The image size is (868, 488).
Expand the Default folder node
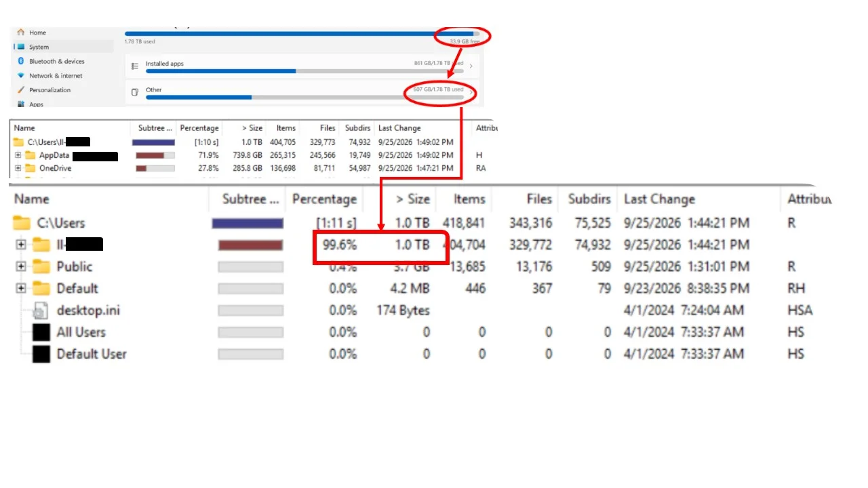point(21,288)
